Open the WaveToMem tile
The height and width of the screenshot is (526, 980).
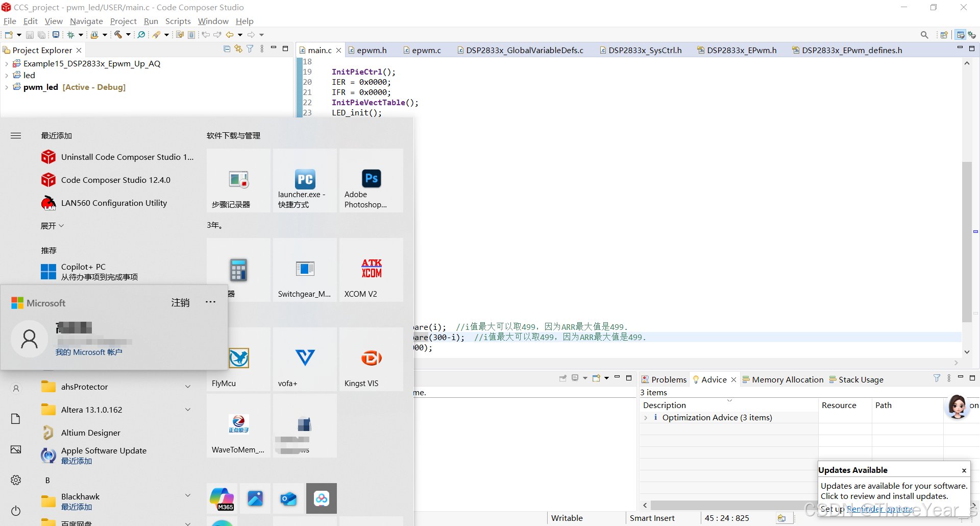[238, 425]
